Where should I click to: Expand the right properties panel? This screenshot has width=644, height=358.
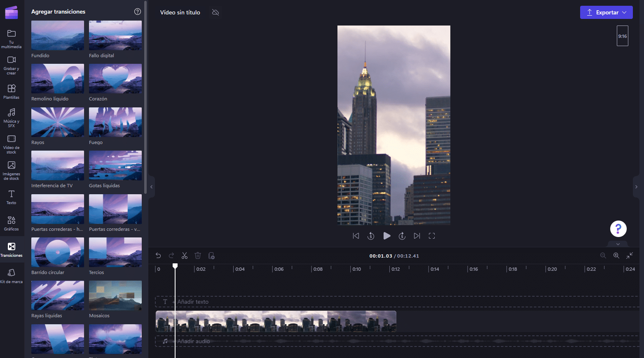[x=636, y=187]
